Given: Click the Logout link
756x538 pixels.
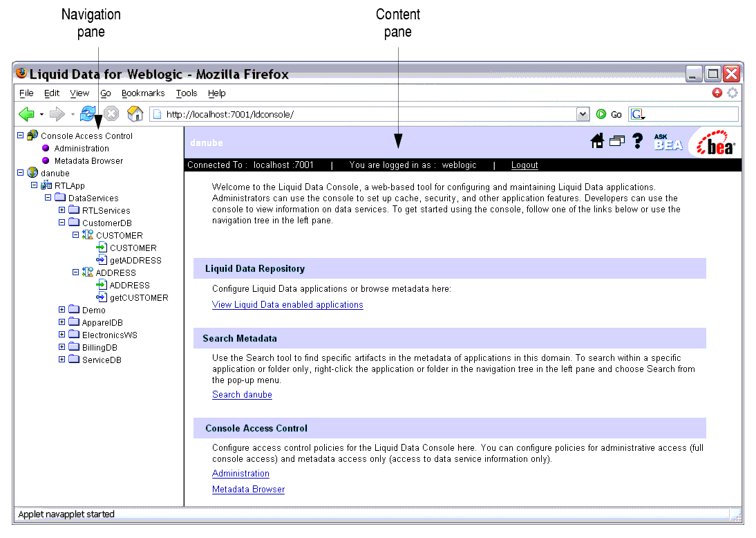Looking at the screenshot, I should pyautogui.click(x=525, y=165).
